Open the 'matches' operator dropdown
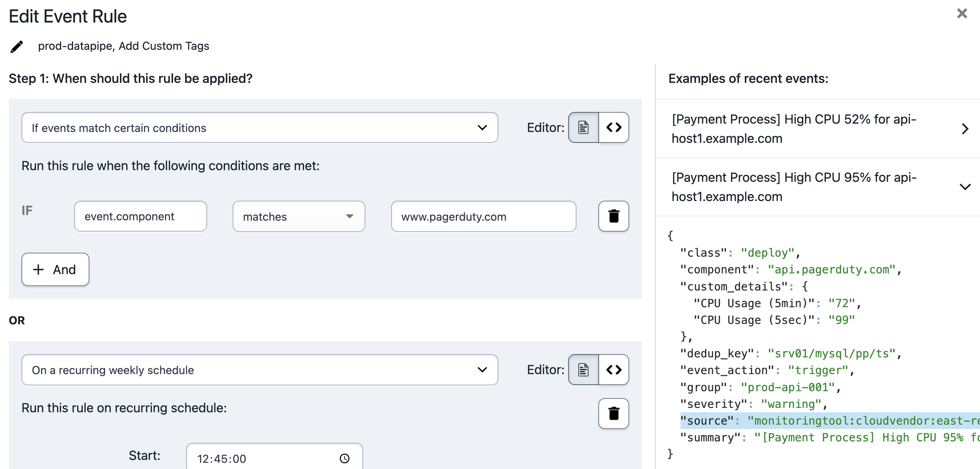This screenshot has width=980, height=469. [299, 216]
